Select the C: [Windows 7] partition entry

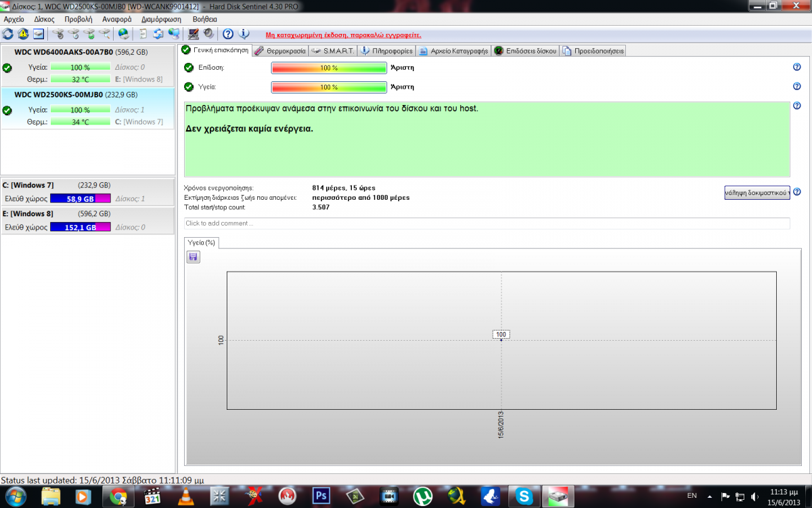pos(88,192)
